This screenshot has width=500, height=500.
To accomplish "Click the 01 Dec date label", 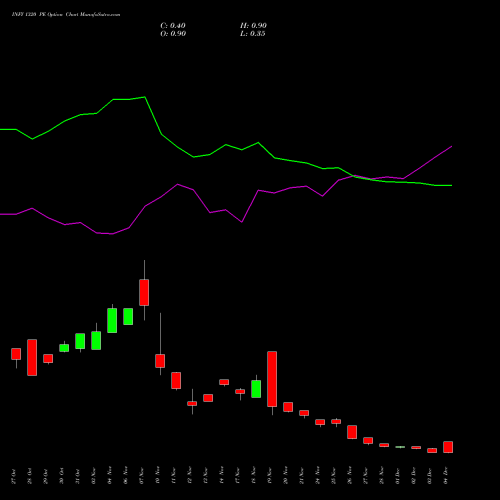I will click(398, 476).
